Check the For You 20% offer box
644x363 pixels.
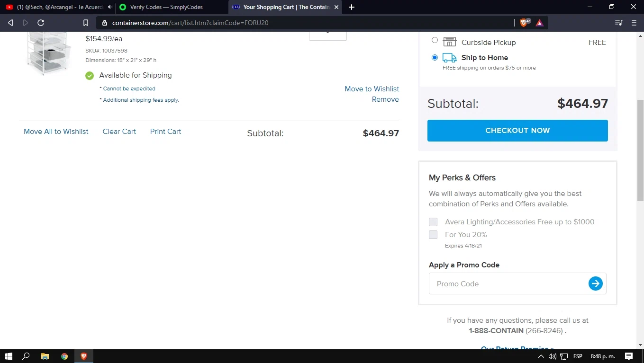pos(433,235)
